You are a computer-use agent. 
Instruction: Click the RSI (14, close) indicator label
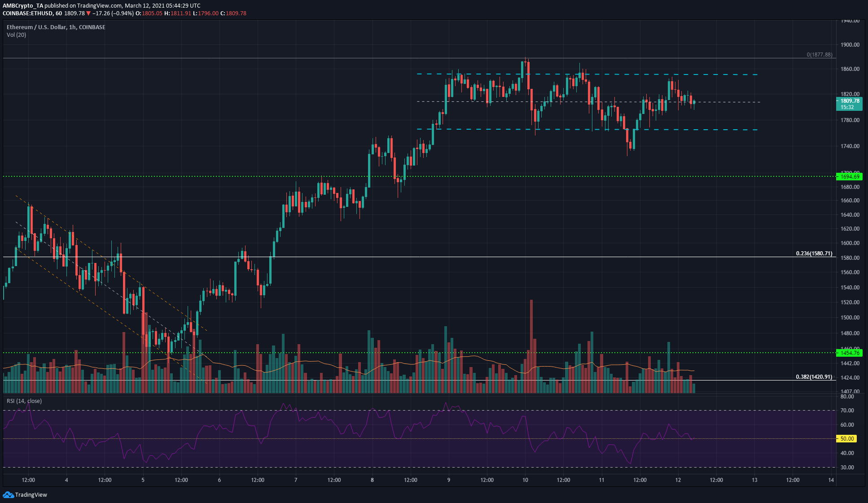pyautogui.click(x=24, y=401)
